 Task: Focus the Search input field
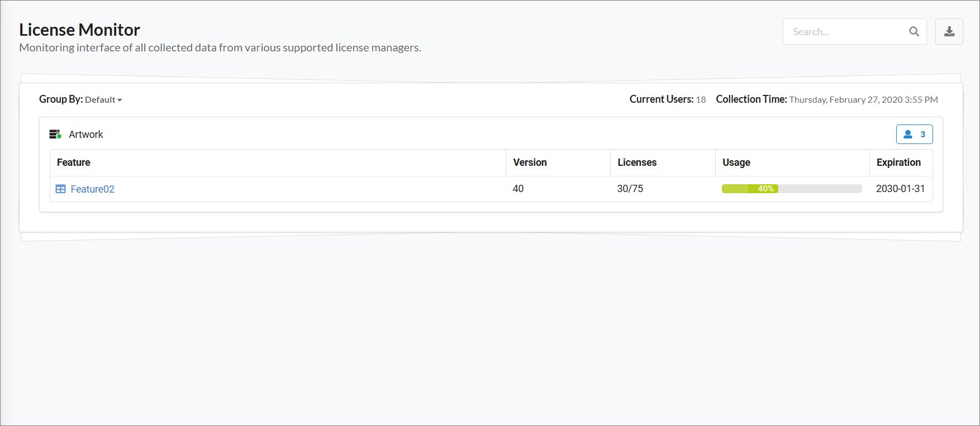click(855, 32)
